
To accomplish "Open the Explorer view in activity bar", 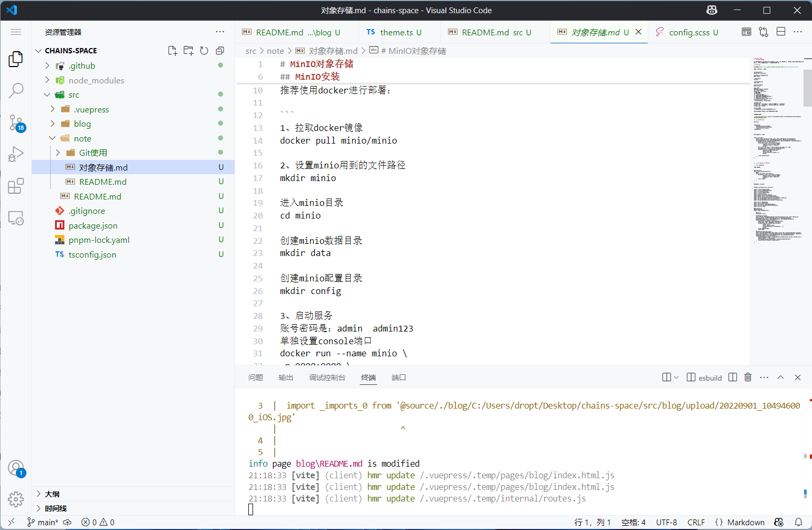I will tap(16, 59).
